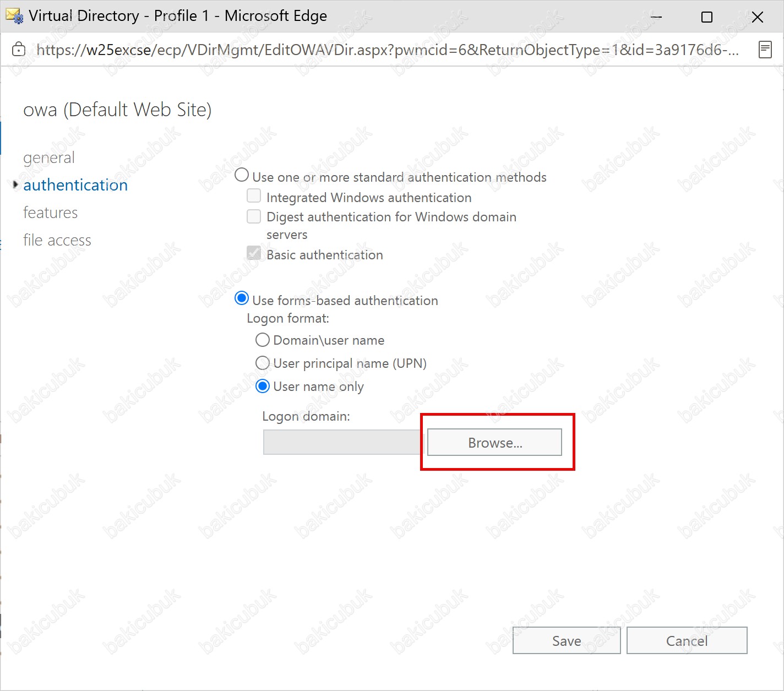Switch to the features section
The width and height of the screenshot is (784, 691).
pos(51,213)
